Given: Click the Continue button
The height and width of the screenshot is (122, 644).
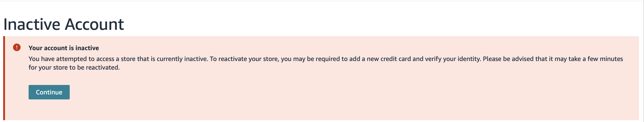Looking at the screenshot, I should pos(49,92).
